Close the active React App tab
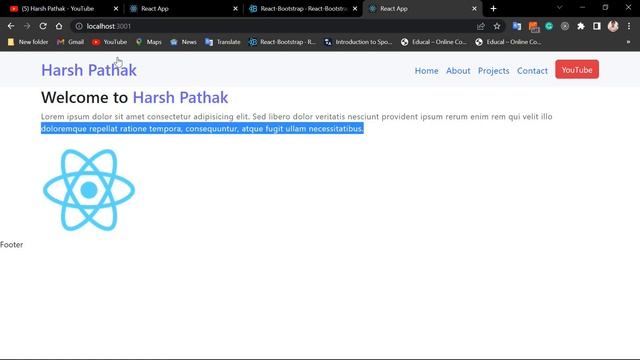Screen dimensions: 640x360 (x=474, y=9)
